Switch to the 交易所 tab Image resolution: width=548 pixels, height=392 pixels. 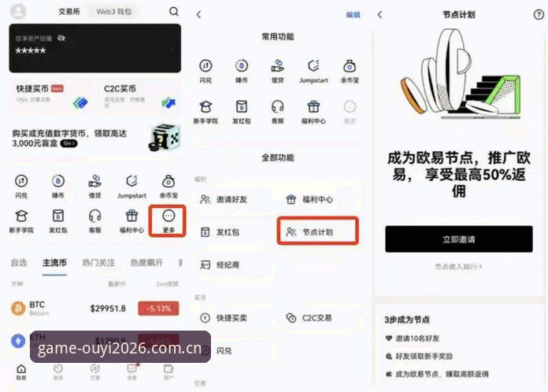(68, 12)
